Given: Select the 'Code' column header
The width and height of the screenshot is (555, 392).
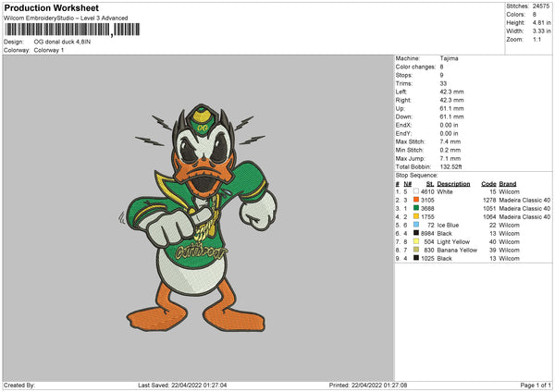Looking at the screenshot, I should [488, 184].
